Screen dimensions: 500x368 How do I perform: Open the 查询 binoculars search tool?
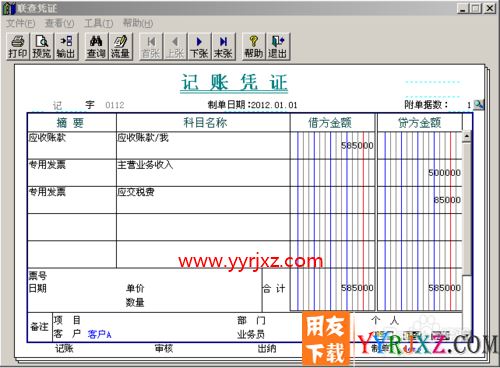pos(96,46)
